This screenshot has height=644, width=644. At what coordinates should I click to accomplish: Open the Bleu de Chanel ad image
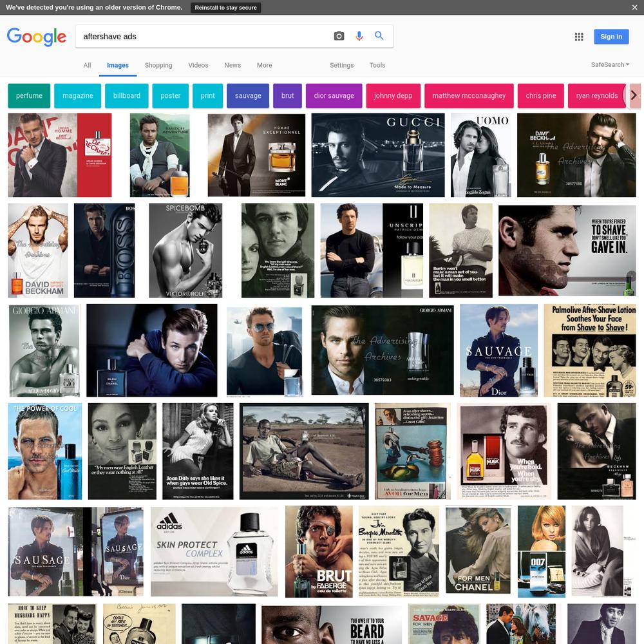152,350
